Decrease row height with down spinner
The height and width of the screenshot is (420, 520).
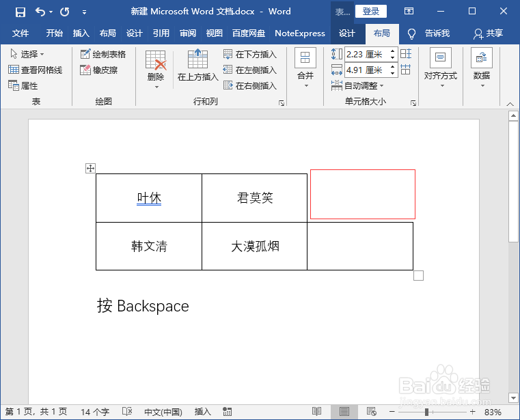pyautogui.click(x=393, y=57)
